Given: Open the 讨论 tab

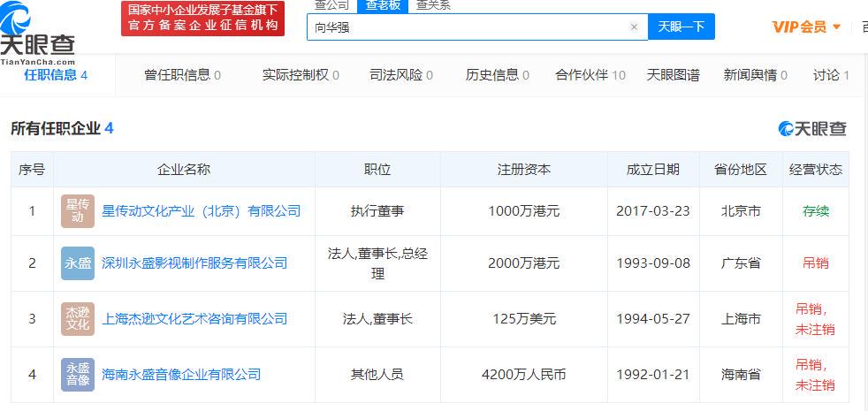Looking at the screenshot, I should [831, 75].
